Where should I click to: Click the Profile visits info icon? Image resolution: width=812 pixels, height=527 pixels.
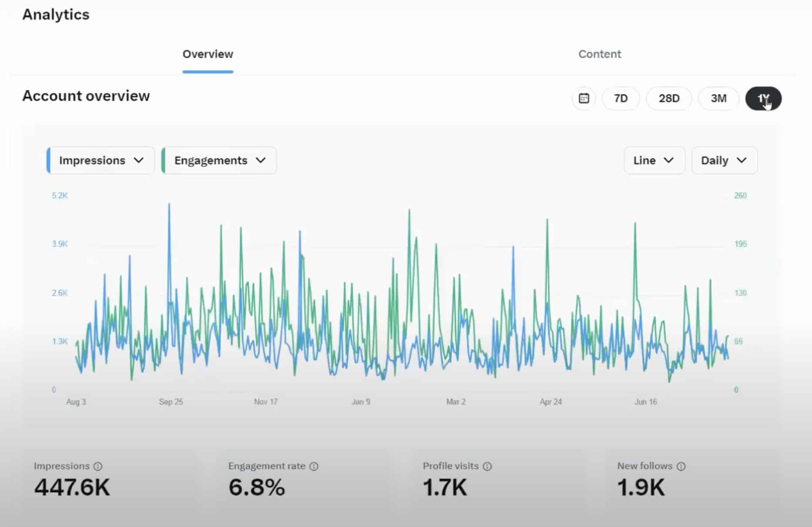tap(487, 466)
